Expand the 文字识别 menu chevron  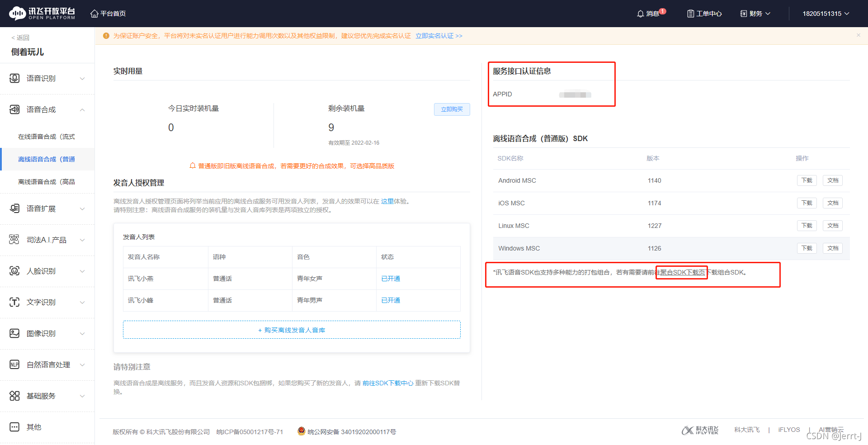[x=82, y=303]
